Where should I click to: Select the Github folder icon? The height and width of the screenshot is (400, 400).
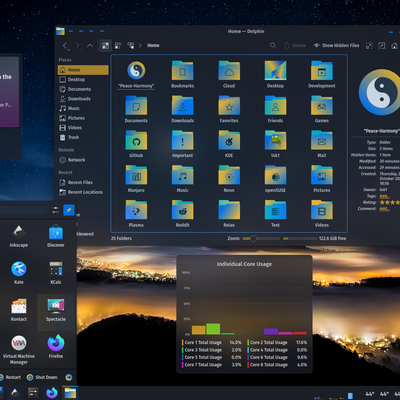pyautogui.click(x=136, y=140)
